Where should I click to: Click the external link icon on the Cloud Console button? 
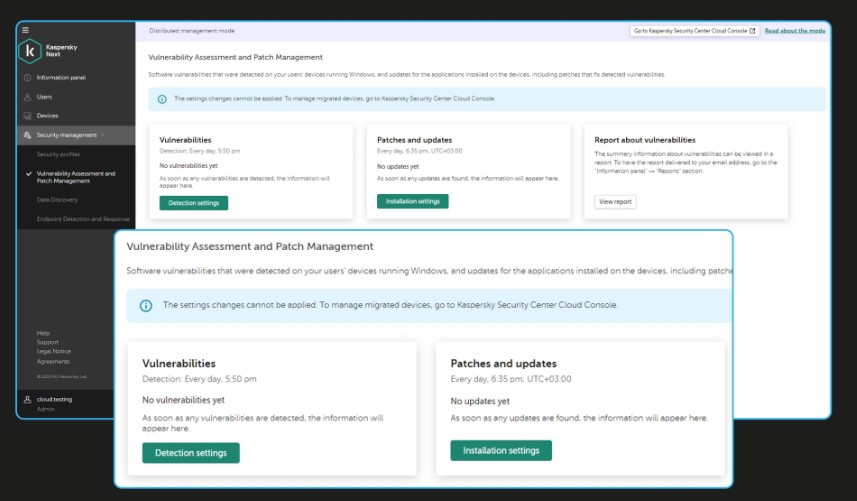tap(753, 31)
